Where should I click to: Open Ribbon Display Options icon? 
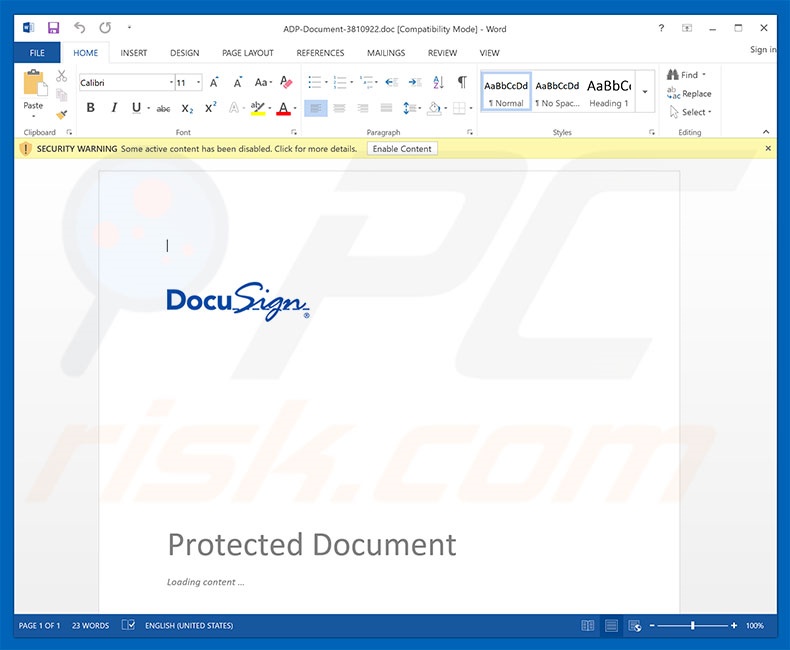coord(687,28)
